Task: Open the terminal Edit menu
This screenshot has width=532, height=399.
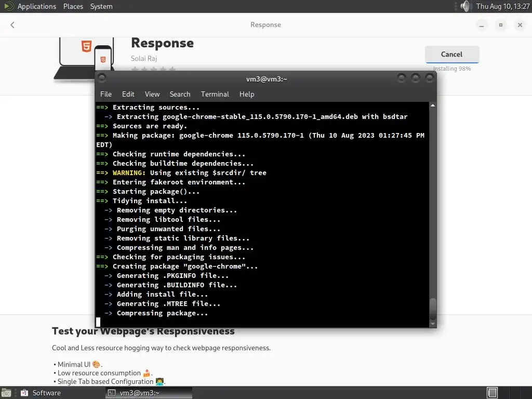Action: 128,94
